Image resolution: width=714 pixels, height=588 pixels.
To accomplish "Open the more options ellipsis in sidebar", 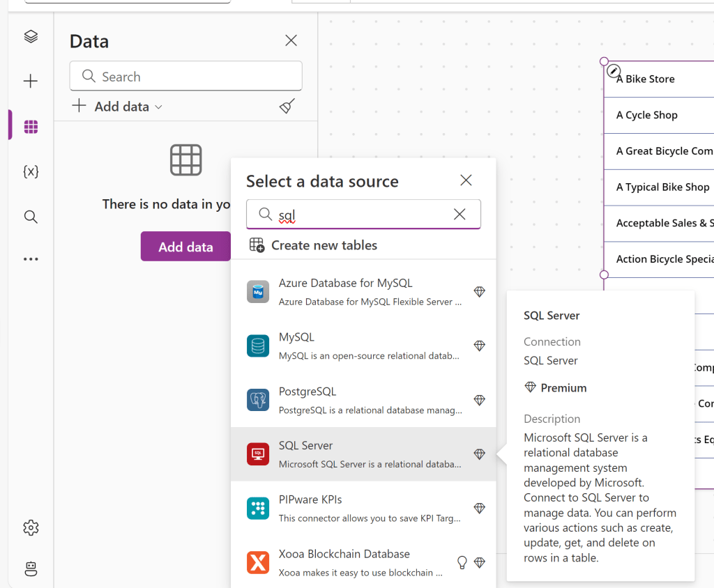I will pos(31,259).
